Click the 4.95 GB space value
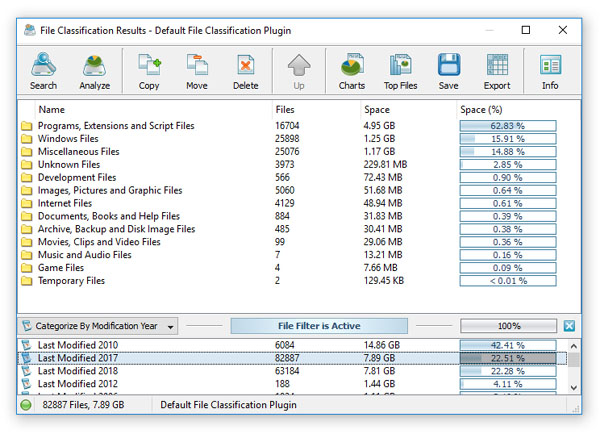This screenshot has width=600, height=434. click(x=379, y=126)
